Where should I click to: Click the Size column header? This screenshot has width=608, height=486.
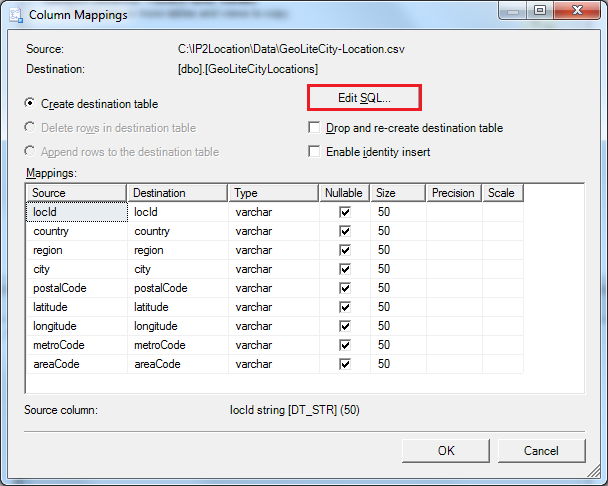398,193
